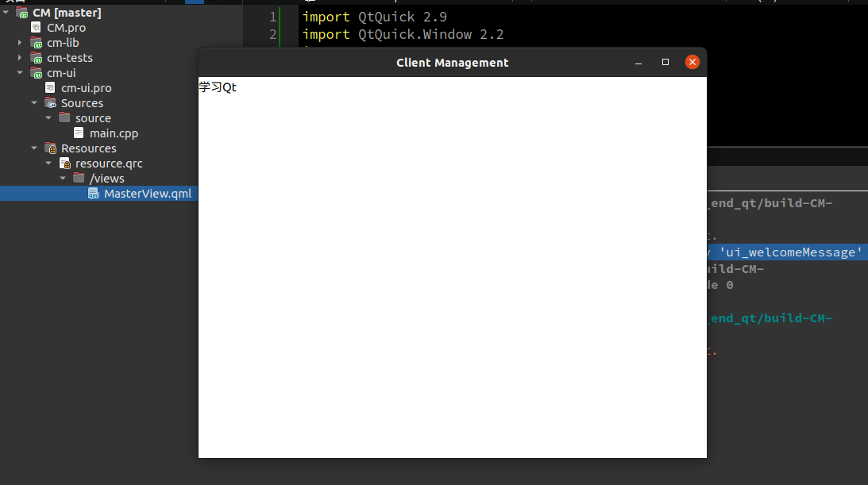Select the cm-tests tree item

70,57
